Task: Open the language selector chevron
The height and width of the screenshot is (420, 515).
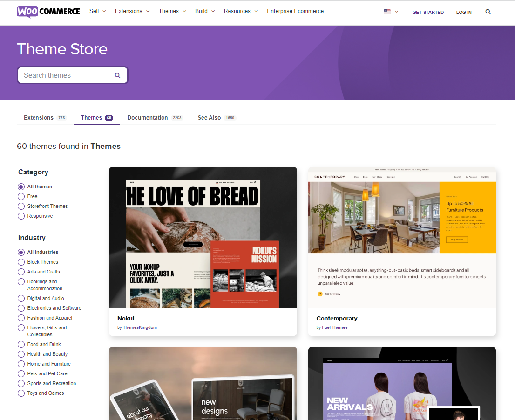Action: [x=397, y=12]
